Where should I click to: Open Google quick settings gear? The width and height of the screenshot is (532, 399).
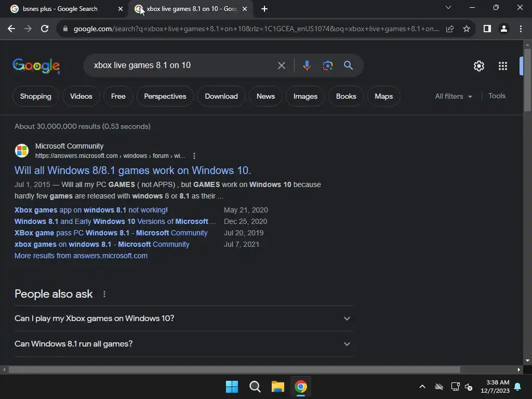pos(478,66)
